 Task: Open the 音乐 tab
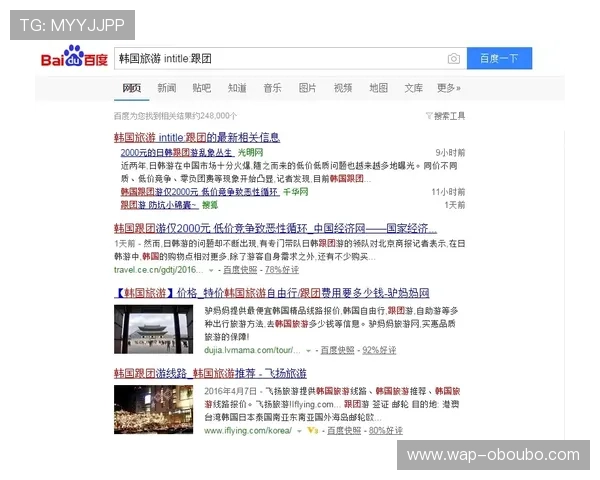coord(272,88)
